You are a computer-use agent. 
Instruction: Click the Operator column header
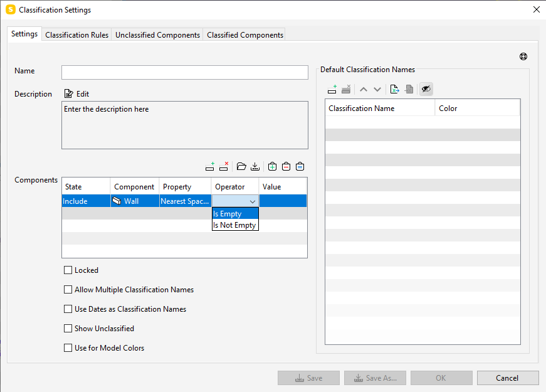point(235,187)
